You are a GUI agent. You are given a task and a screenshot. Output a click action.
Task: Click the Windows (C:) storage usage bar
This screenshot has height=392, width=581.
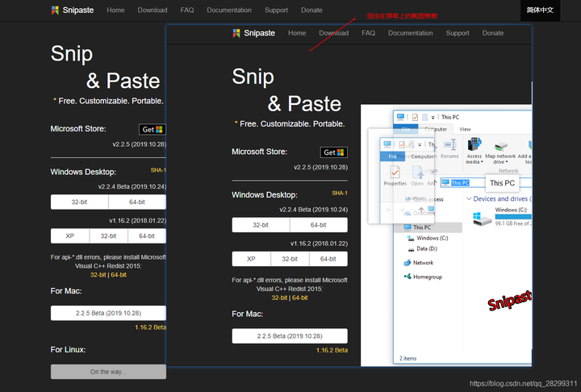(x=513, y=216)
